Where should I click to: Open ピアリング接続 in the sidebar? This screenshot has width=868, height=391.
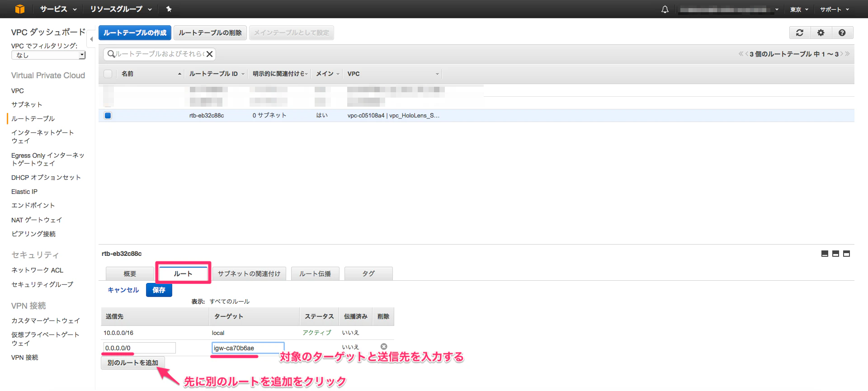[x=33, y=234]
